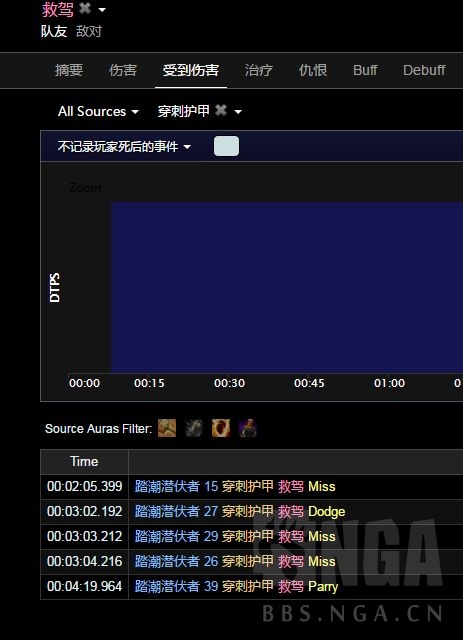This screenshot has height=640, width=463.
Task: Open the 不记录玩家死后的事件 dropdown
Action: [x=125, y=147]
